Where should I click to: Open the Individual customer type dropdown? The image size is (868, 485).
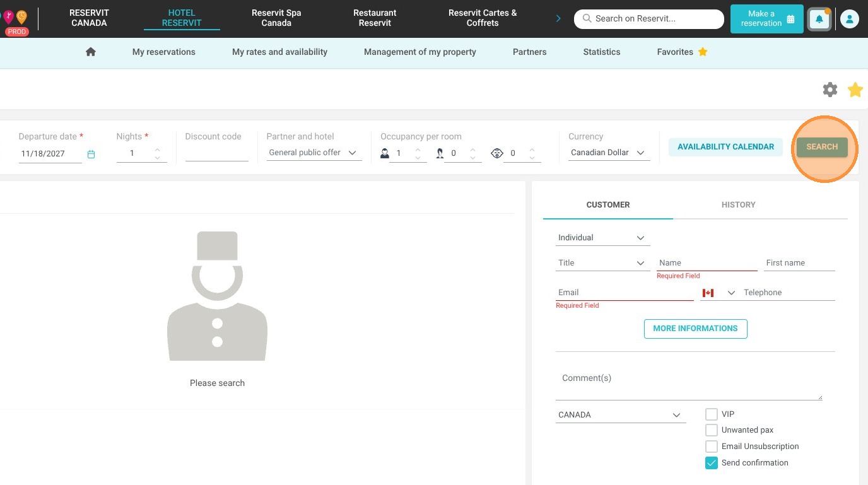click(602, 238)
